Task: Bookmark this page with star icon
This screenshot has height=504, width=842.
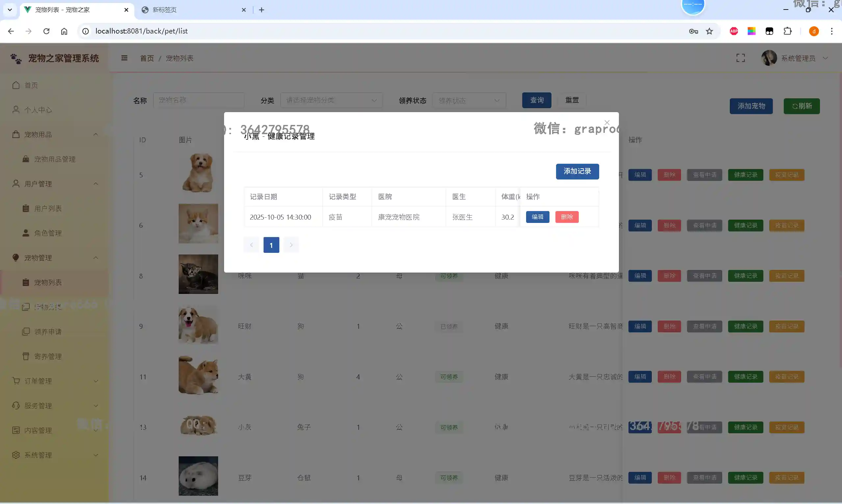Action: pos(709,31)
